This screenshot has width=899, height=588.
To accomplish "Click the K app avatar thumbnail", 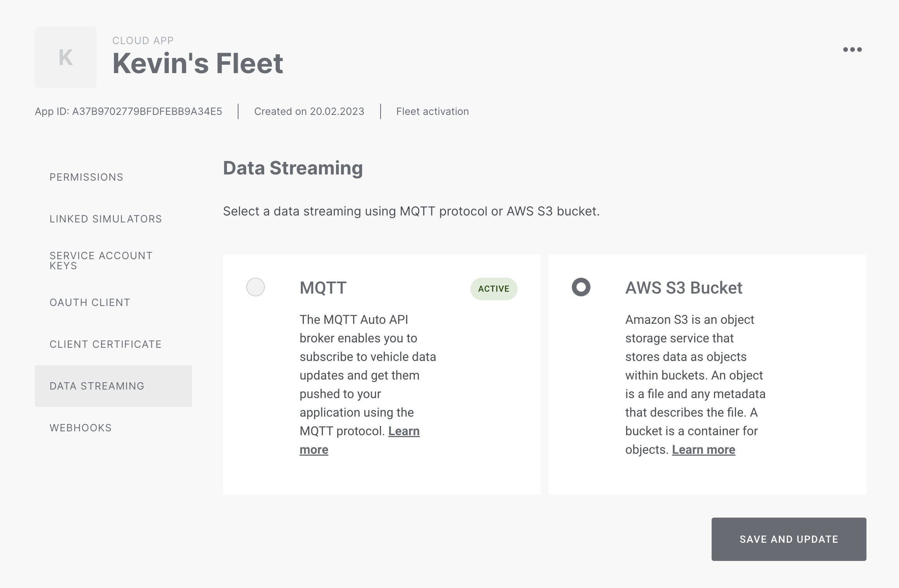I will pyautogui.click(x=66, y=57).
